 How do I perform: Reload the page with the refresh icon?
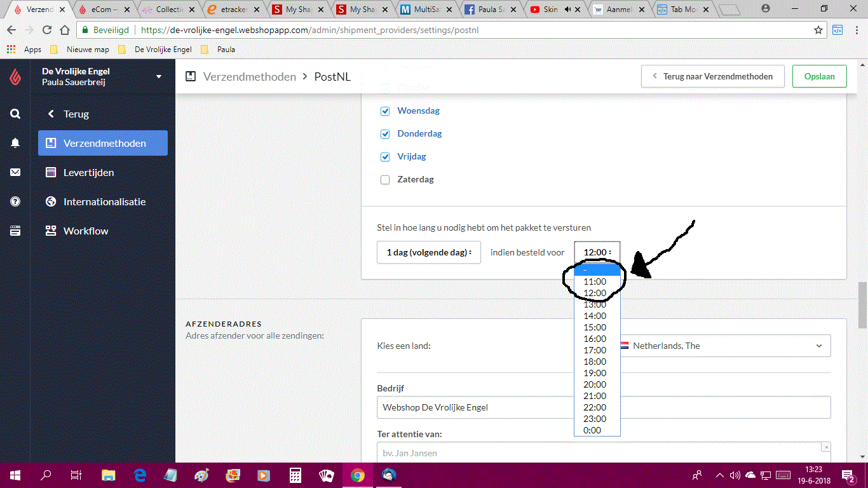(x=47, y=30)
